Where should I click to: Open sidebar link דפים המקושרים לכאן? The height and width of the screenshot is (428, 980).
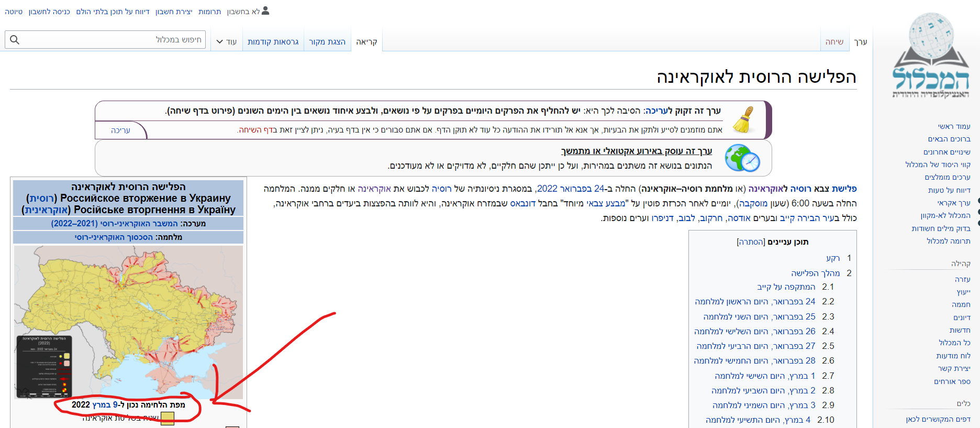tap(938, 420)
